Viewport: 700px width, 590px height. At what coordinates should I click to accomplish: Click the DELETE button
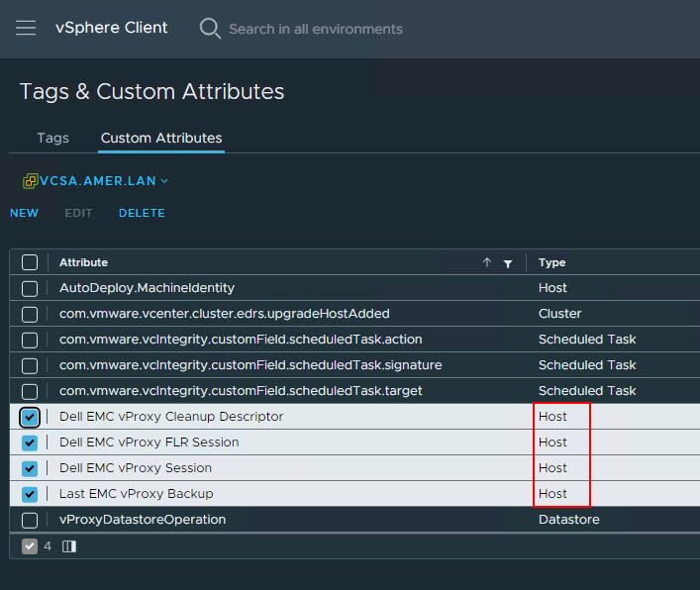tap(142, 213)
